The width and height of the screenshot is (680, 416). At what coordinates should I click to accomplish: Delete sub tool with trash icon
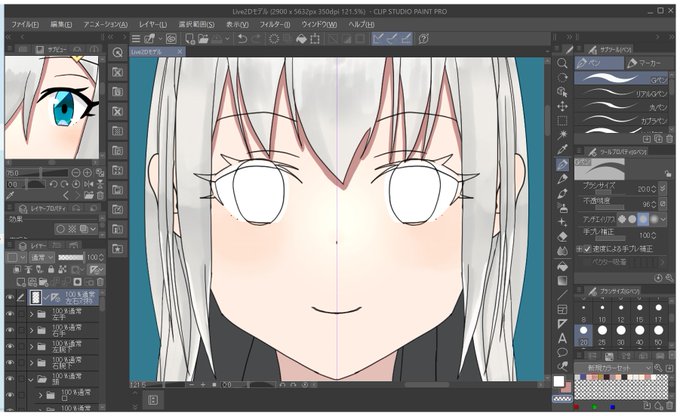670,139
